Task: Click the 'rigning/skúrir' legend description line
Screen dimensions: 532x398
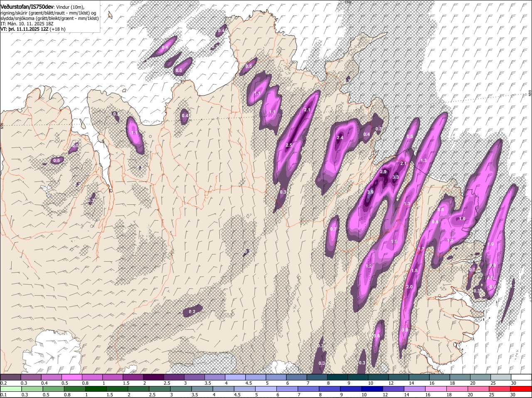Action: 48,13
